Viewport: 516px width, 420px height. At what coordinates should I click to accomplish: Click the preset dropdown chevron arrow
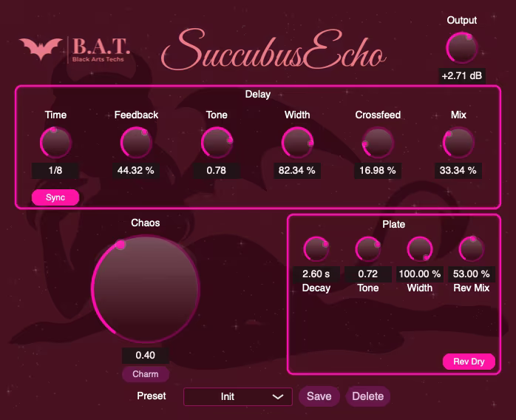point(278,397)
